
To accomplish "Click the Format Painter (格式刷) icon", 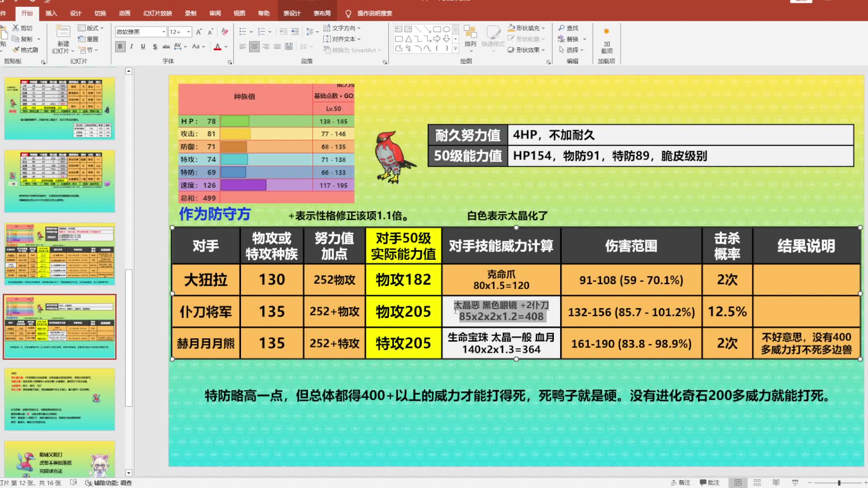I will [x=17, y=50].
